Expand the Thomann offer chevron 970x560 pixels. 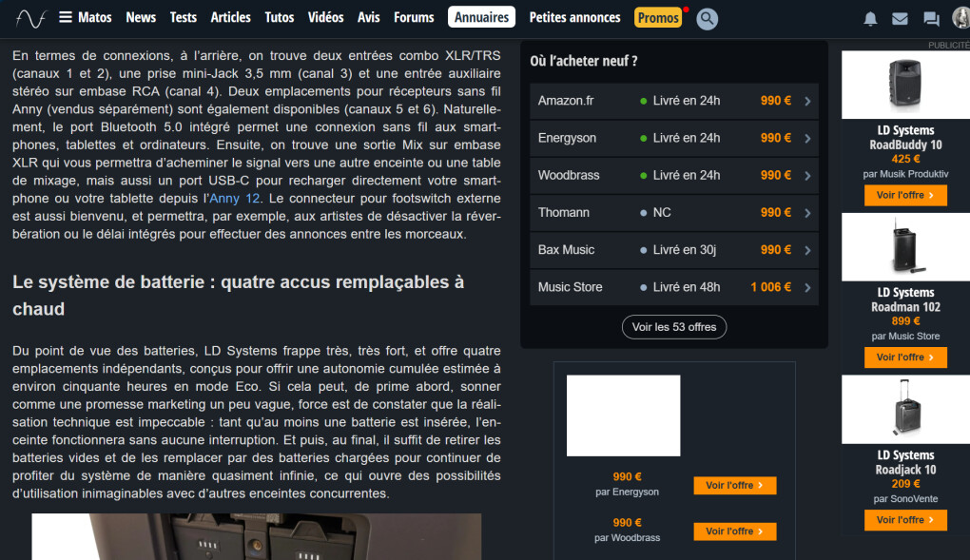(807, 213)
